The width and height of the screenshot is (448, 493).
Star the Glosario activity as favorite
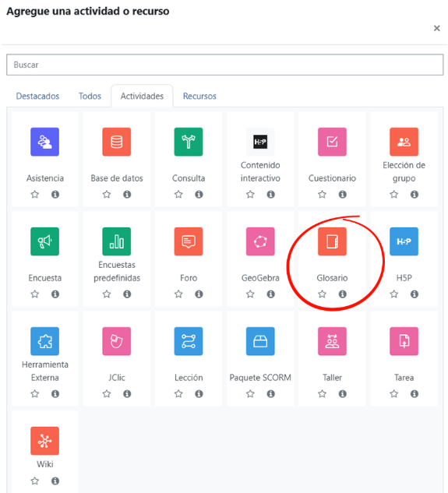pos(322,294)
